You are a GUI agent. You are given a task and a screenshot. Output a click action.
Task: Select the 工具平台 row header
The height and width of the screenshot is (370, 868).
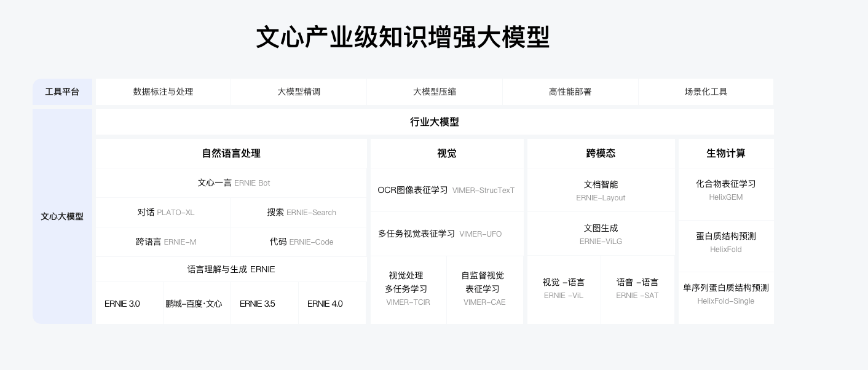pos(62,92)
